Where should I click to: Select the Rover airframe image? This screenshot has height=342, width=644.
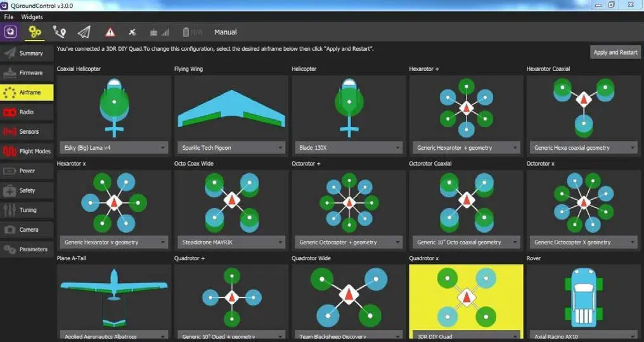click(584, 297)
